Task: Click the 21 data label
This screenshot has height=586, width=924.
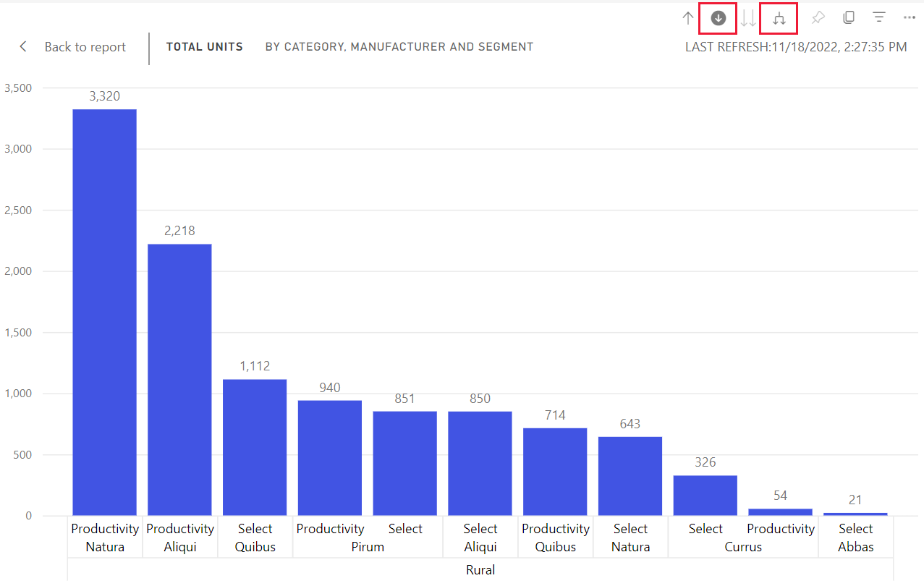Action: (855, 500)
